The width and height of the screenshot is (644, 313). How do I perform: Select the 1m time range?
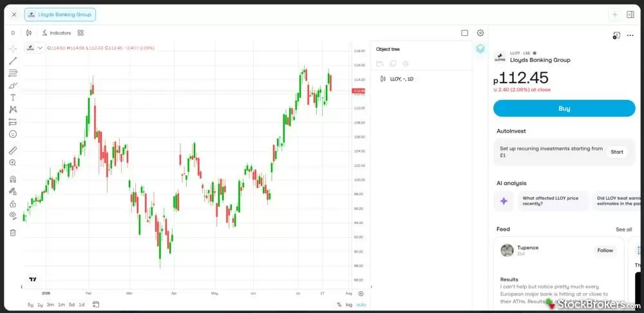point(61,305)
